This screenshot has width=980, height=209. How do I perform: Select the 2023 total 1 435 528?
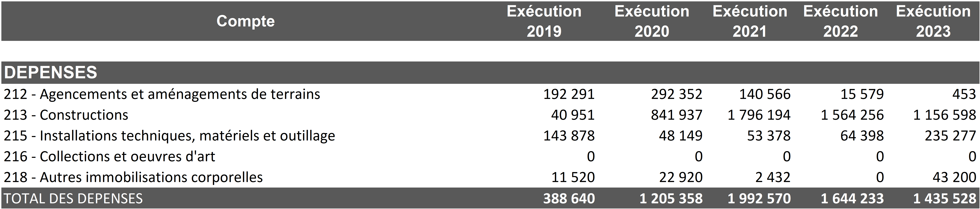945,198
